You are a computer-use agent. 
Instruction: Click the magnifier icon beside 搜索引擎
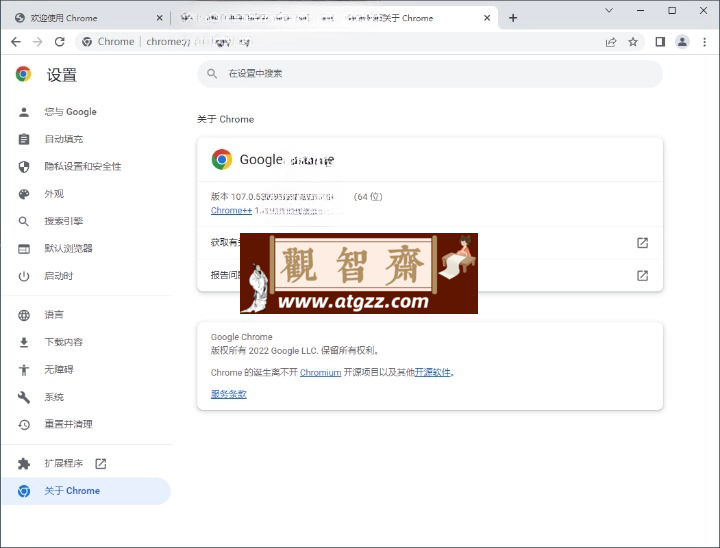(24, 221)
